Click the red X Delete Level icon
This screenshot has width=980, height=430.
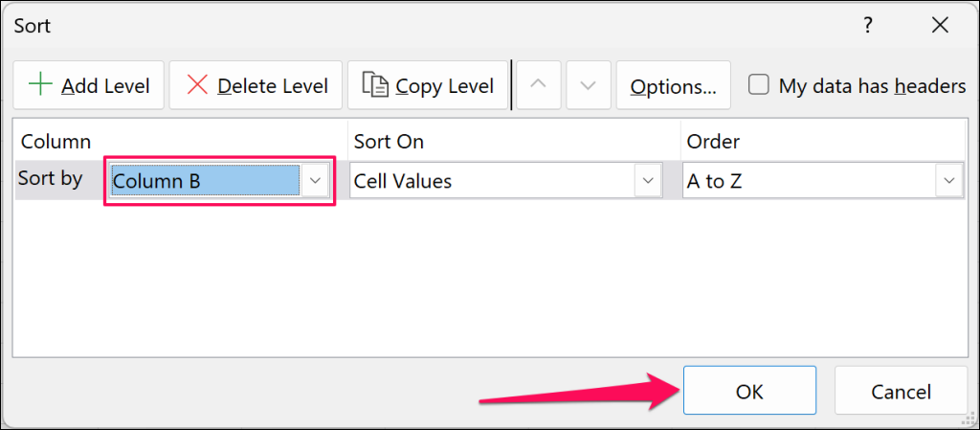tap(197, 85)
